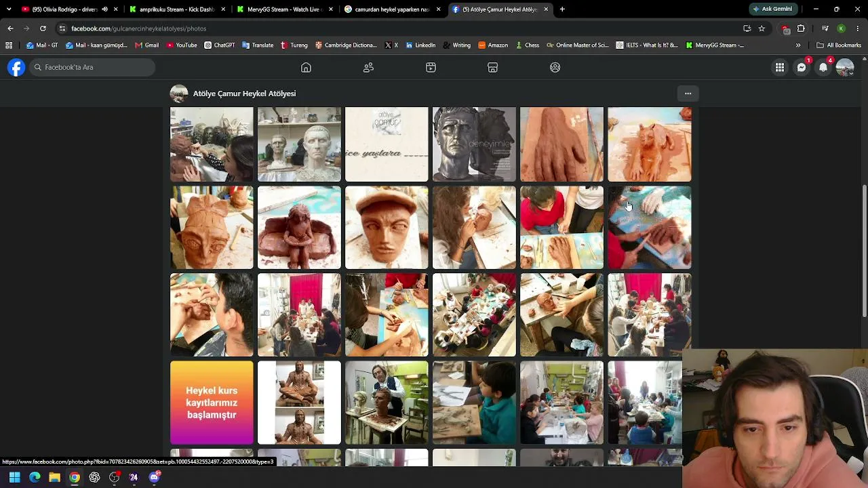This screenshot has width=868, height=488.
Task: Open the All Bookmarks folder
Action: click(x=839, y=45)
